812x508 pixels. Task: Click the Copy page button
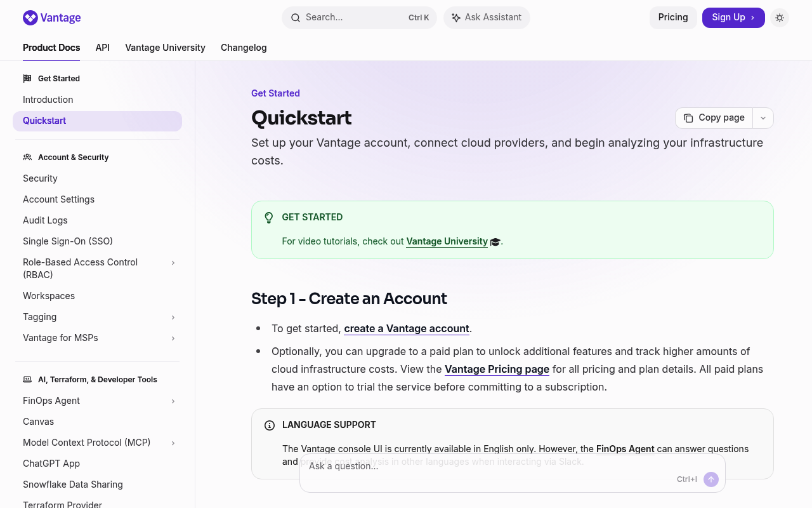pyautogui.click(x=714, y=118)
